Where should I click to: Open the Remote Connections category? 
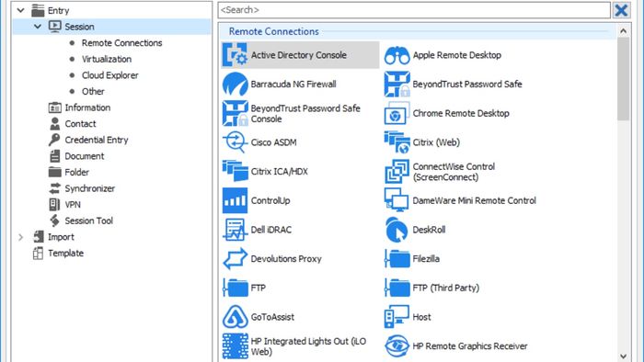pyautogui.click(x=121, y=42)
